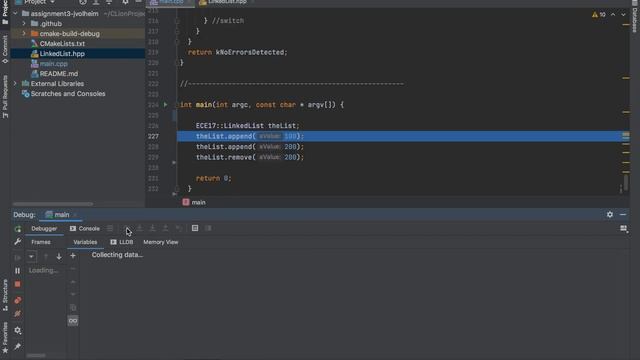Open debugger settings wrench icon
Image resolution: width=640 pixels, height=360 pixels.
[x=18, y=242]
